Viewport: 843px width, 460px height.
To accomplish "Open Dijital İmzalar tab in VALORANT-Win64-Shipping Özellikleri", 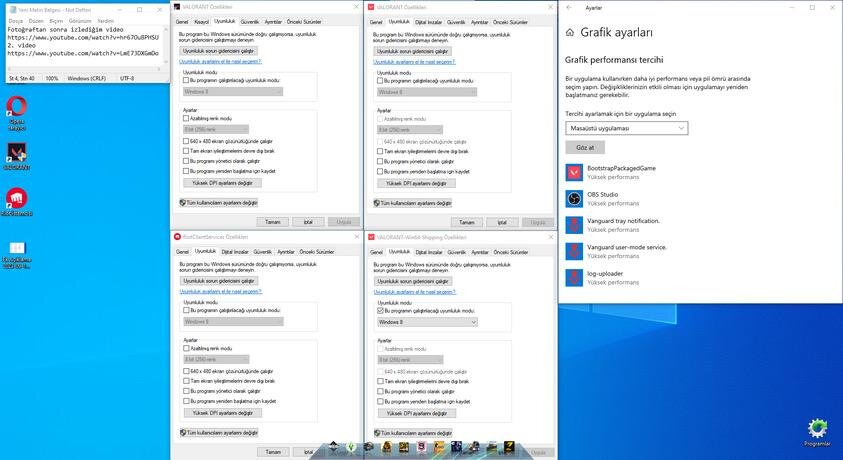I will click(429, 252).
